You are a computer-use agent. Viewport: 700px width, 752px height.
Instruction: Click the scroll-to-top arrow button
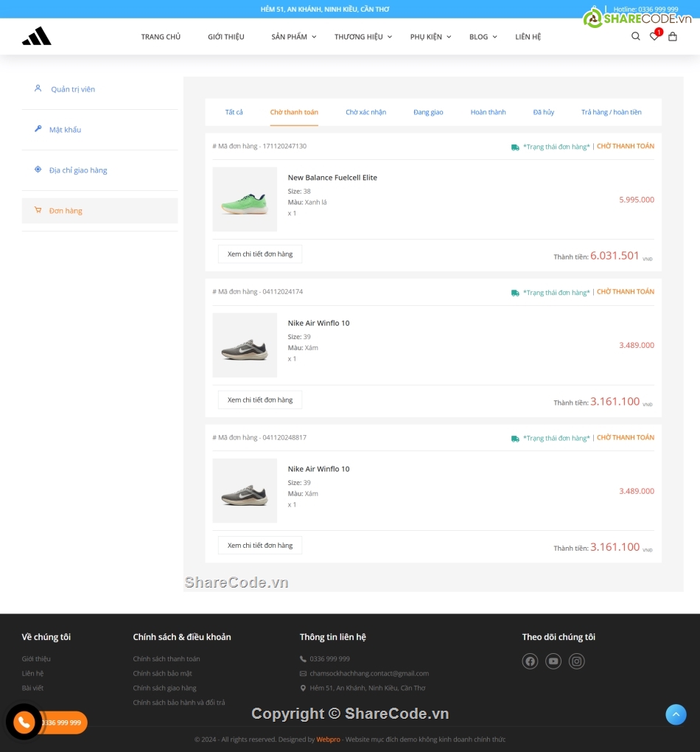coord(676,714)
